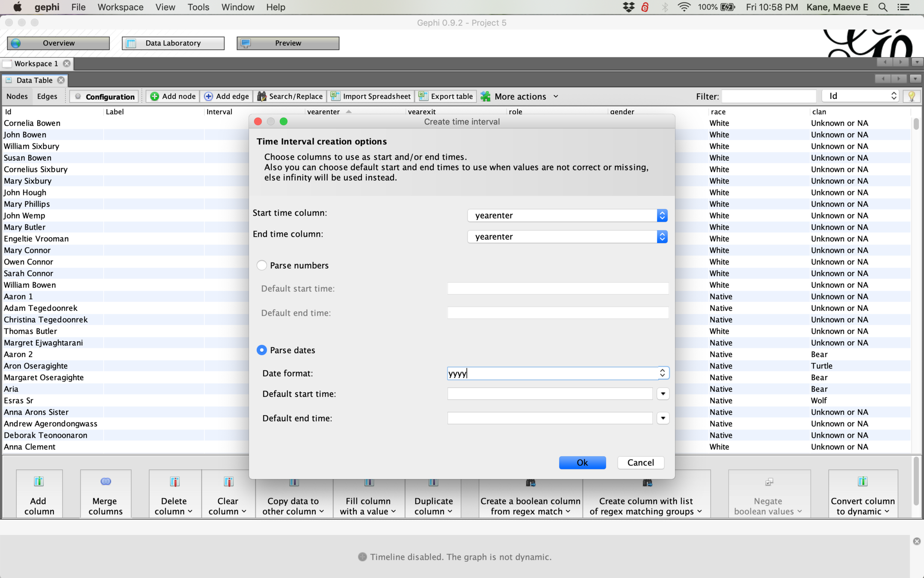
Task: Click the Add node green plus icon
Action: pyautogui.click(x=154, y=96)
